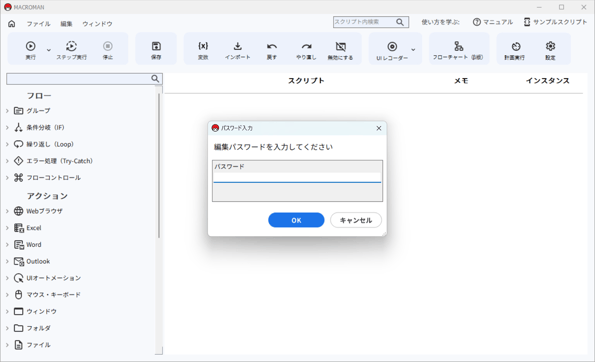This screenshot has width=595, height=362.
Task: Click the Redo (やり直し) icon
Action: [x=306, y=46]
